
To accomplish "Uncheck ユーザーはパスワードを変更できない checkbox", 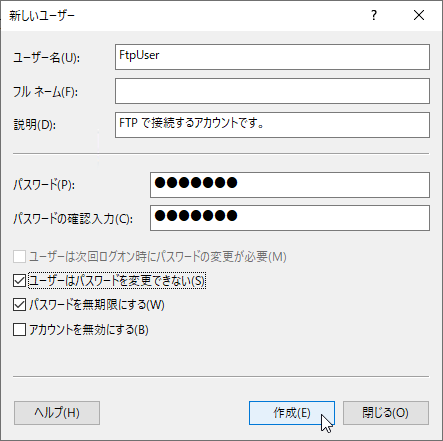I will coord(19,281).
